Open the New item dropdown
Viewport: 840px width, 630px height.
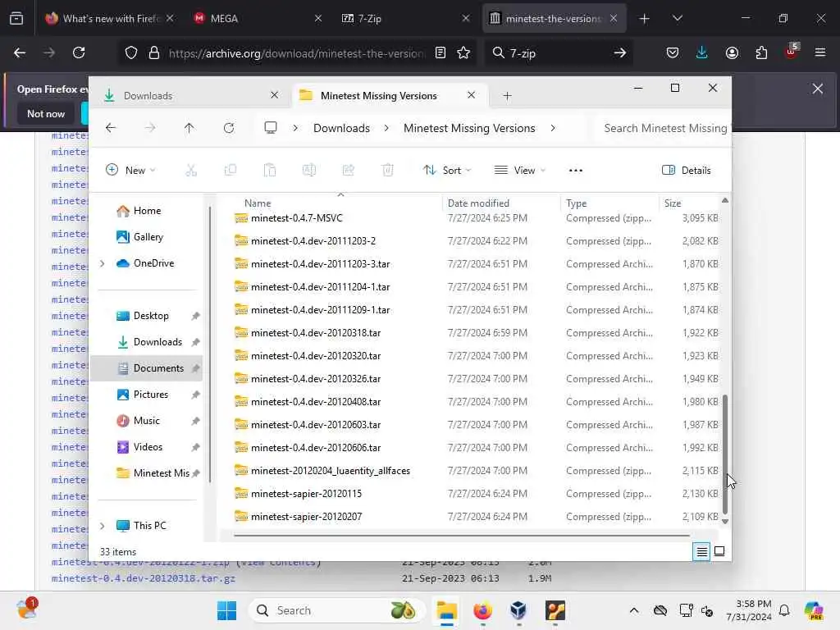pos(130,171)
